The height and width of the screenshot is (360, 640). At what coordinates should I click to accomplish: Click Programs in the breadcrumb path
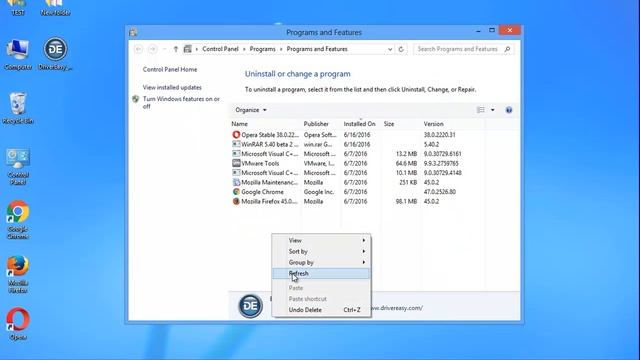(x=262, y=49)
